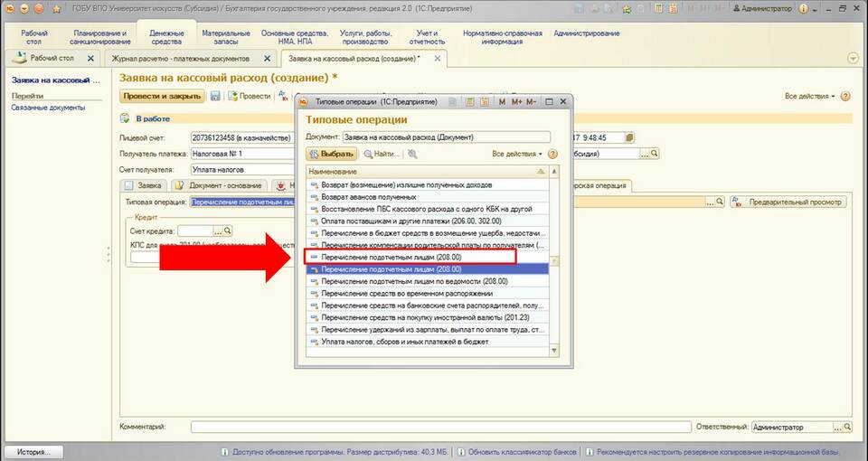
Task: Click the calendar picker icon beside date field
Action: click(x=629, y=137)
